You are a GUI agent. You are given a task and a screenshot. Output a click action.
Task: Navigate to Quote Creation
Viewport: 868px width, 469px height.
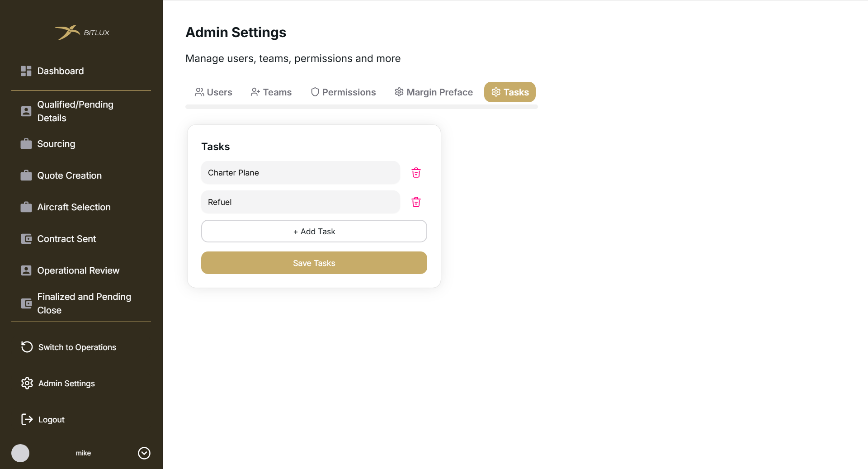69,175
